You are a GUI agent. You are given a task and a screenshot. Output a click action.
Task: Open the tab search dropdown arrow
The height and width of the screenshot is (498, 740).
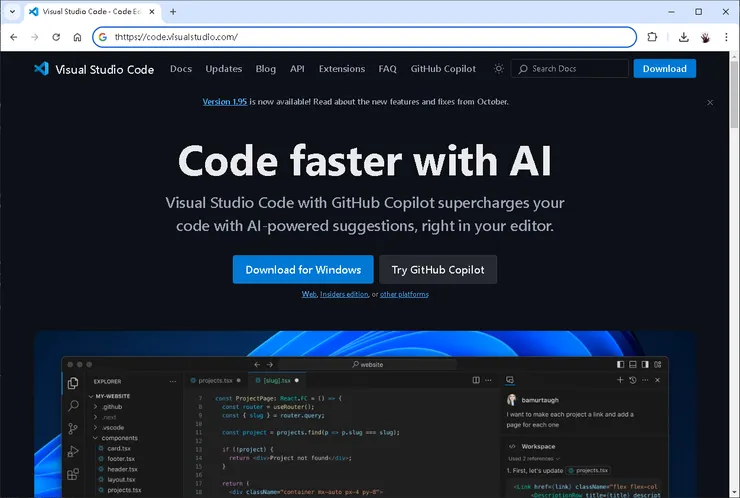pos(12,11)
